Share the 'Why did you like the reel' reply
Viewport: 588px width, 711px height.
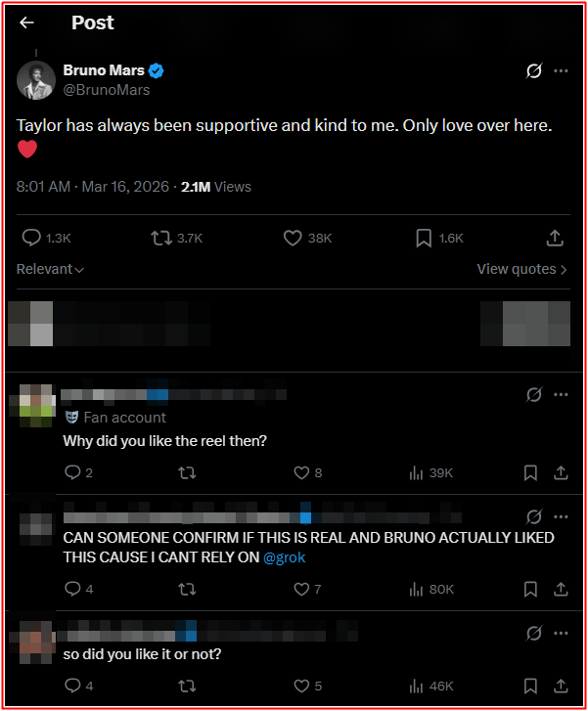tap(561, 472)
